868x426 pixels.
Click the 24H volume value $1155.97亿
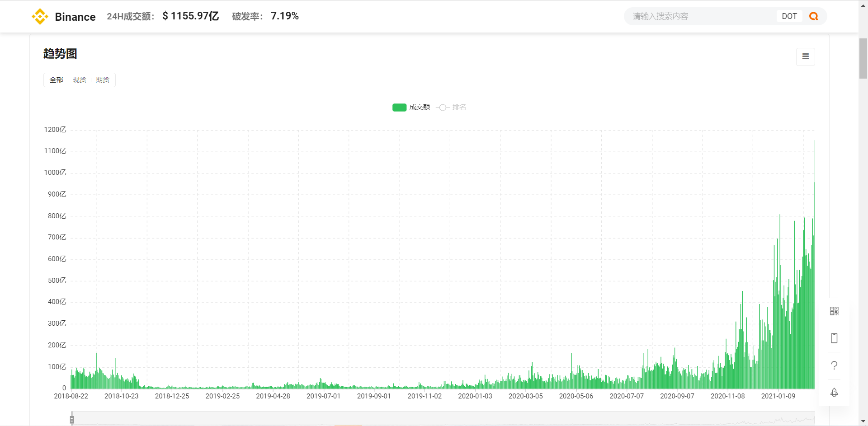[191, 16]
